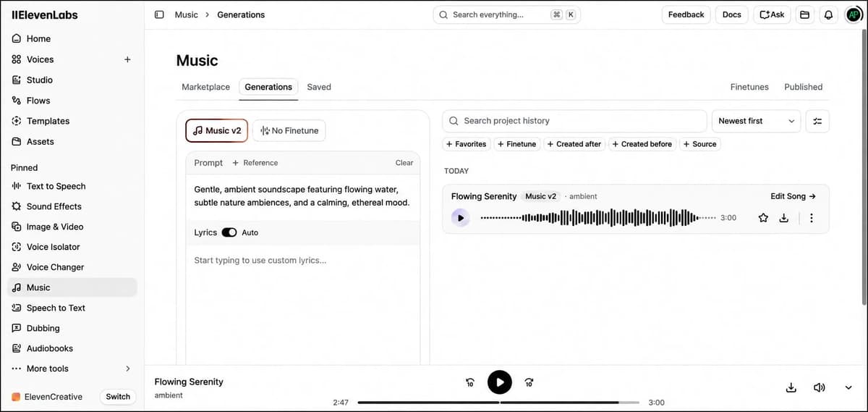Collapse the bottom player with chevron
Image resolution: width=868 pixels, height=412 pixels.
[x=848, y=387]
